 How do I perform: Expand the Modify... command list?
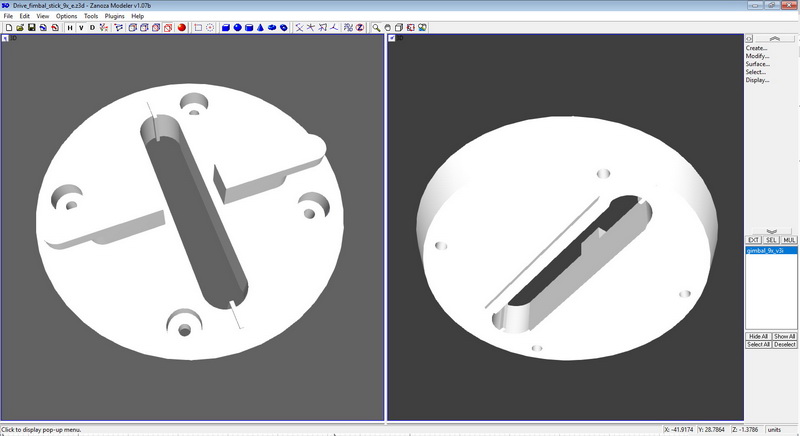(757, 56)
